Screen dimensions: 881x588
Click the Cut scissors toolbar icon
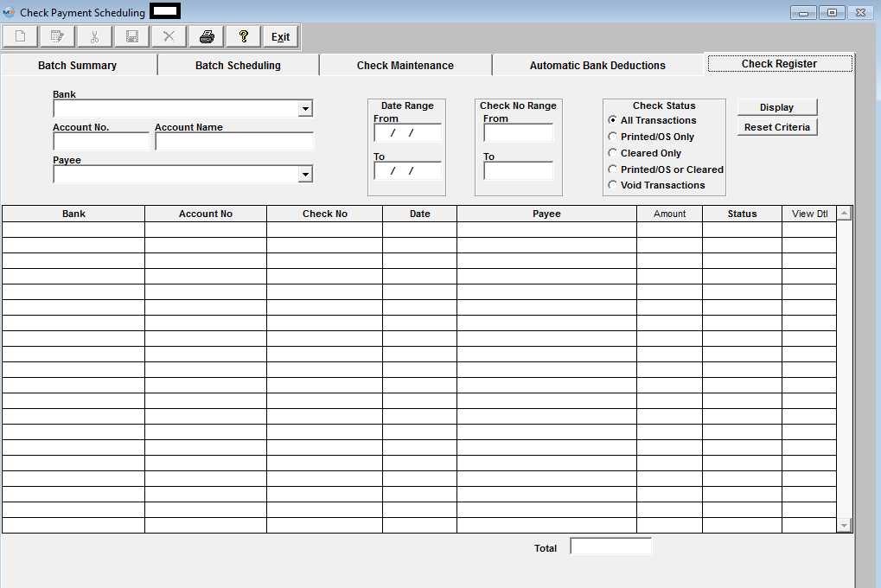click(x=95, y=36)
